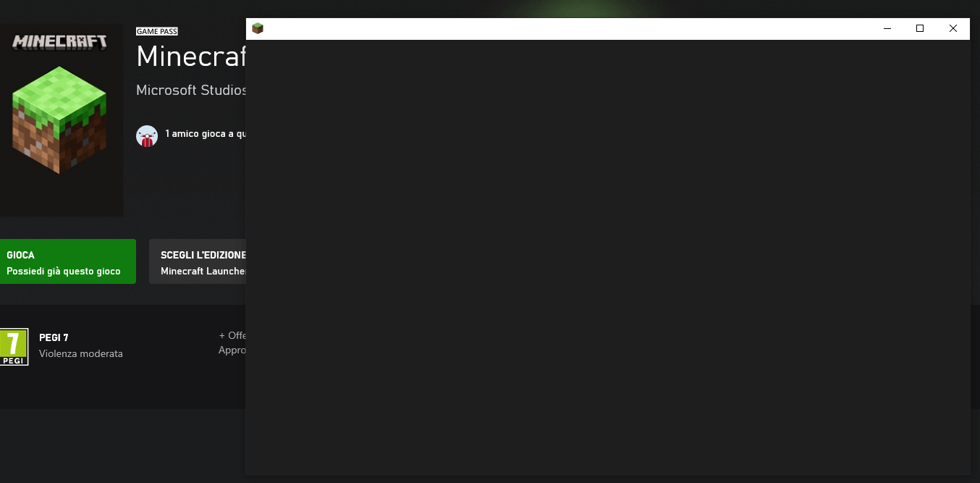Click the green PEGI 7 rating icon
This screenshot has width=980, height=483.
tap(13, 347)
